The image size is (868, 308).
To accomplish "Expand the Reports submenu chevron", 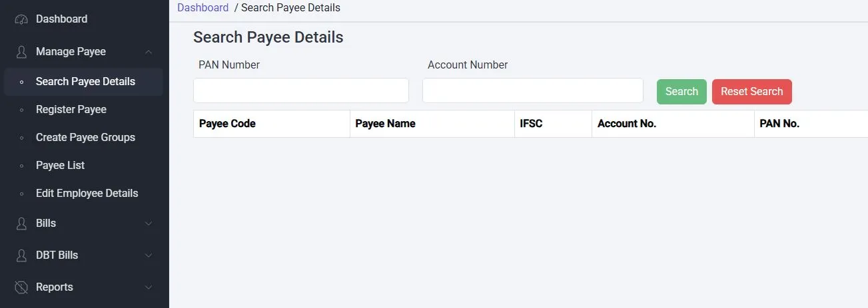I will [149, 287].
